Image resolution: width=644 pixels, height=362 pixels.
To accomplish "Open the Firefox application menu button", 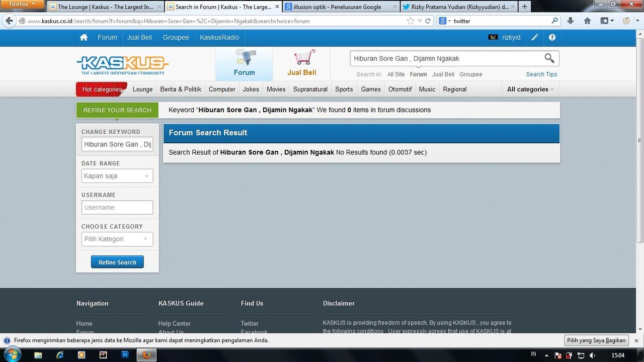I will coord(23,4).
